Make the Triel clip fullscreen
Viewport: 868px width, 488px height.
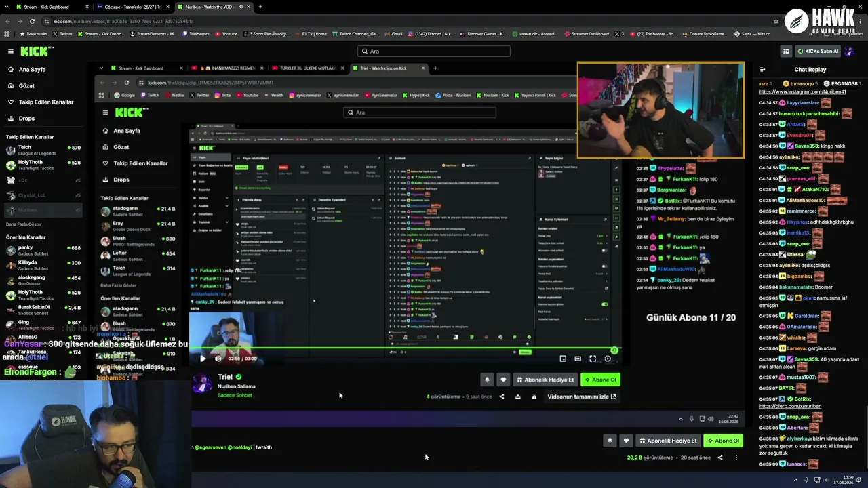593,359
